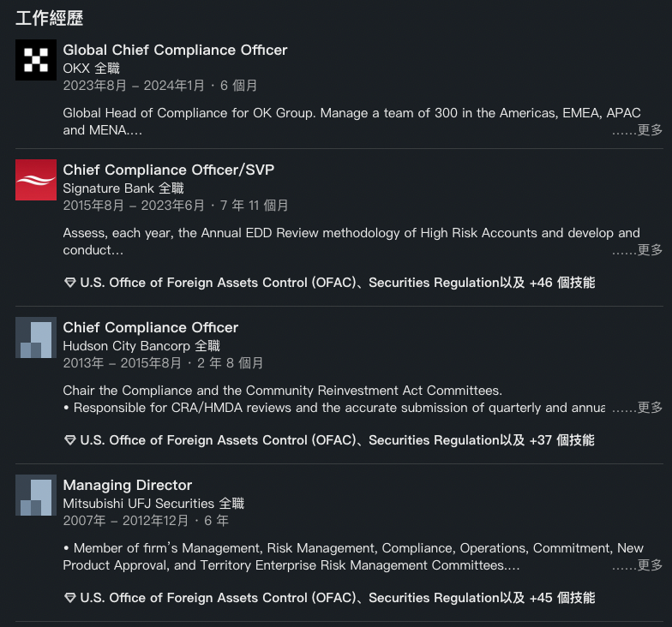Screen dimensions: 672x627
Task: Click the Mitsubishi UFJ Securities placeholder logo
Action: point(36,495)
